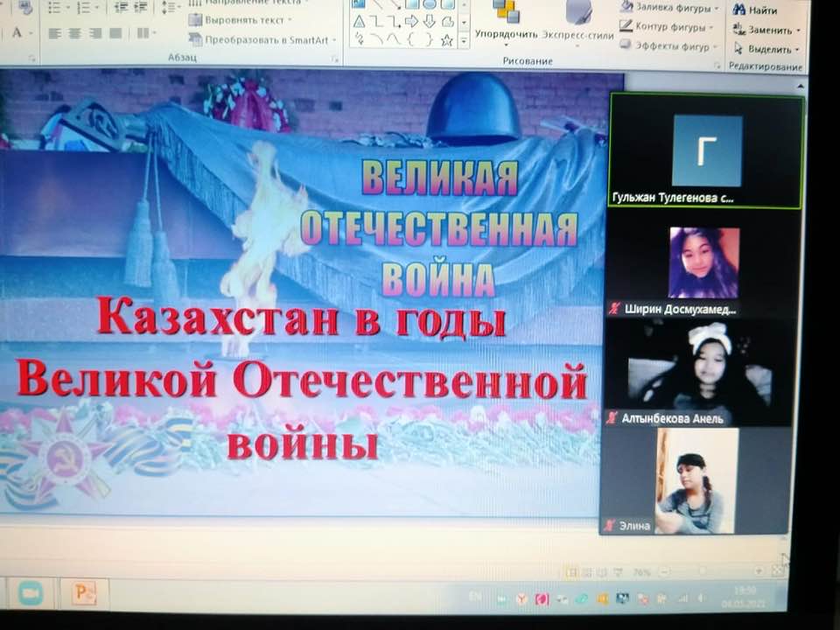
Task: Align paragraph text to the left
Action: point(54,33)
